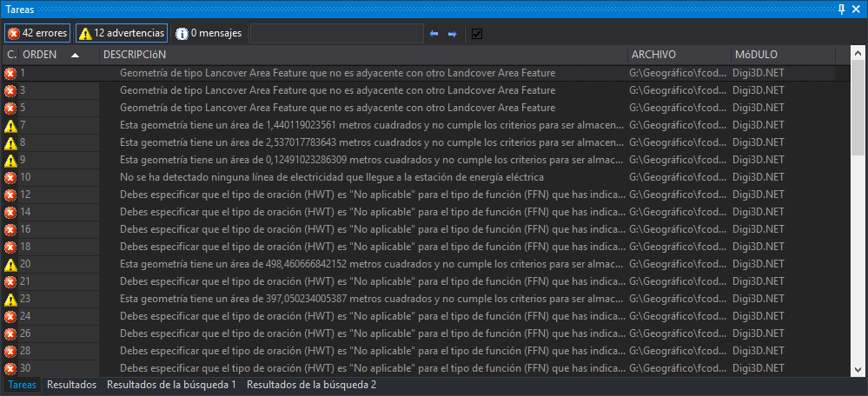The width and height of the screenshot is (868, 396).
Task: Open Resultados de la búsqueda 1 tab
Action: (172, 385)
